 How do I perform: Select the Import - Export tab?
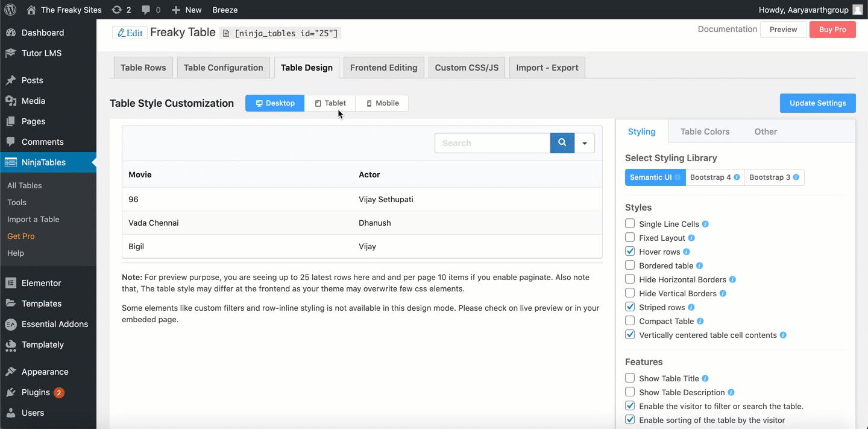tap(547, 68)
